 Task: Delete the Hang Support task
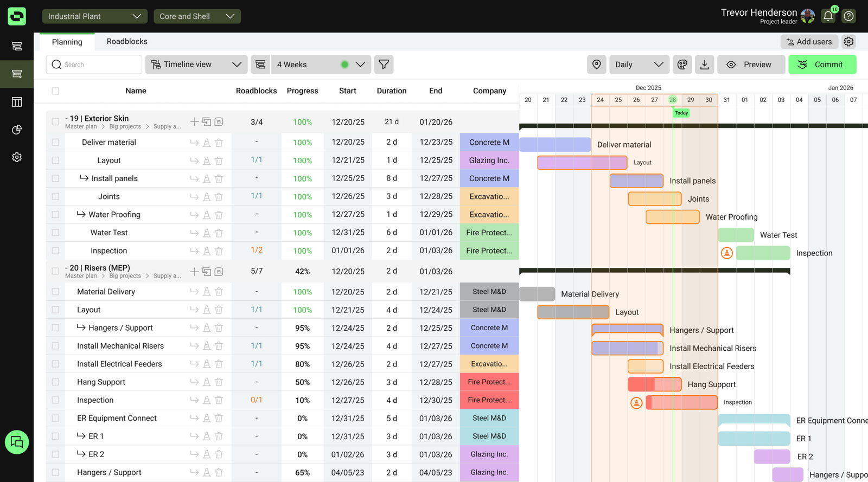[x=219, y=382]
